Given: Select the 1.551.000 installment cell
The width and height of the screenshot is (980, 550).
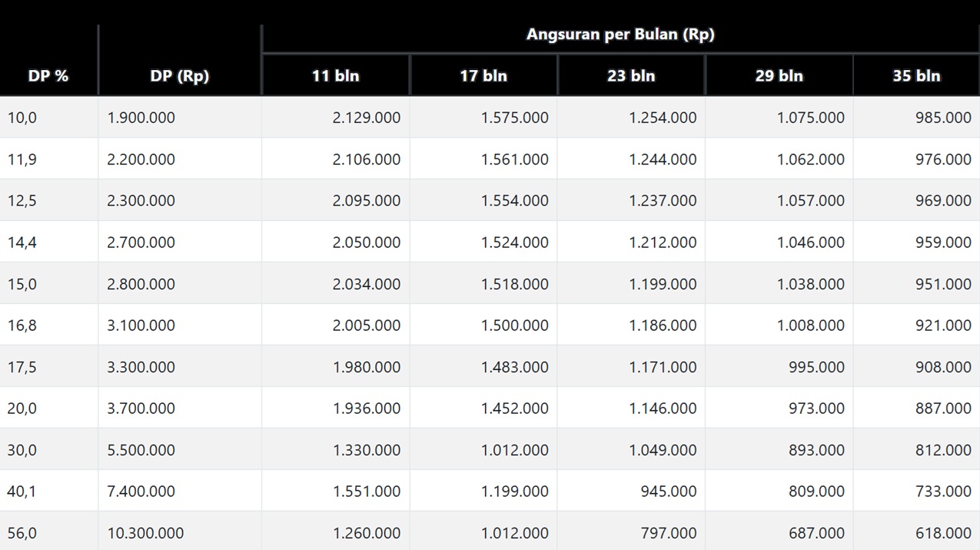Looking at the screenshot, I should click(366, 492).
